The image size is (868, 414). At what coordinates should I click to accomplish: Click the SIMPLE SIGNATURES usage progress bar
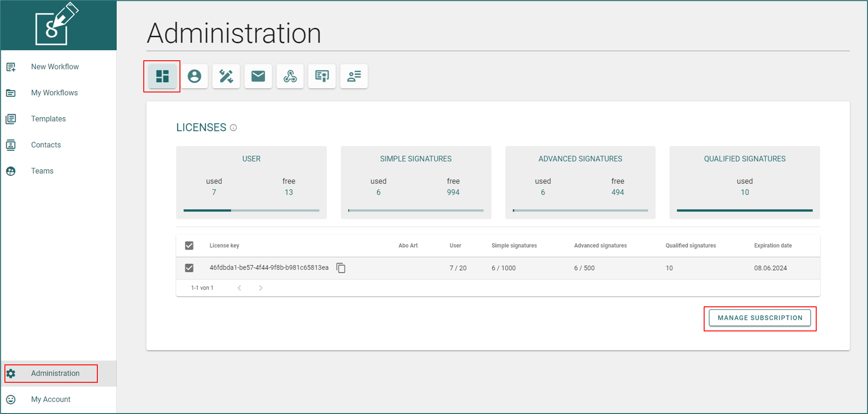click(x=416, y=210)
